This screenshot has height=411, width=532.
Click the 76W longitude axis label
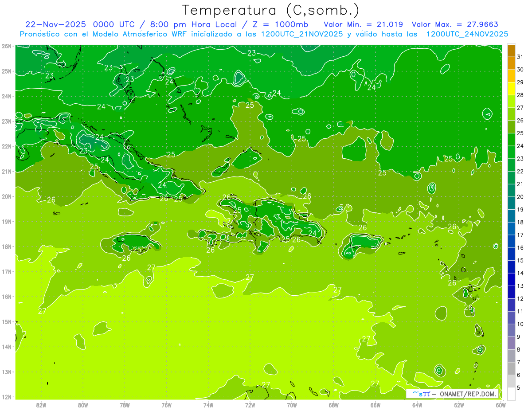[x=167, y=405]
